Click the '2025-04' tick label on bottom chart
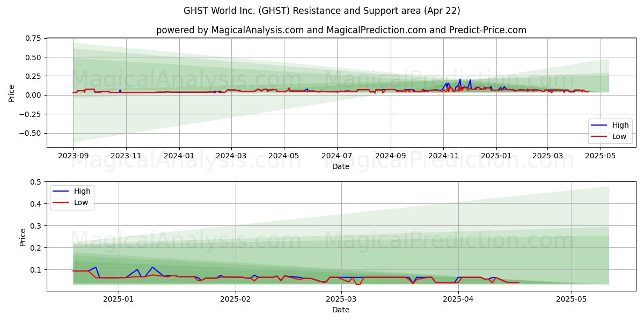The width and height of the screenshot is (644, 322). [x=459, y=299]
